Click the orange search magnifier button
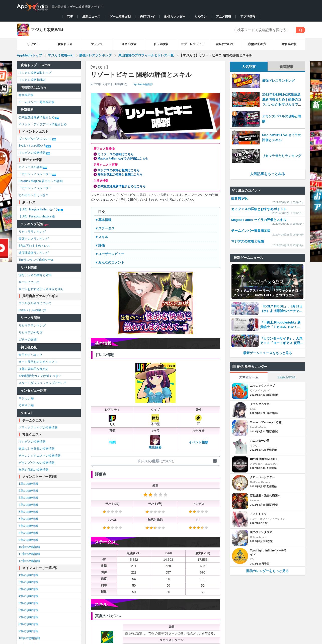Screen dimensions: 322x644 tap(300, 30)
